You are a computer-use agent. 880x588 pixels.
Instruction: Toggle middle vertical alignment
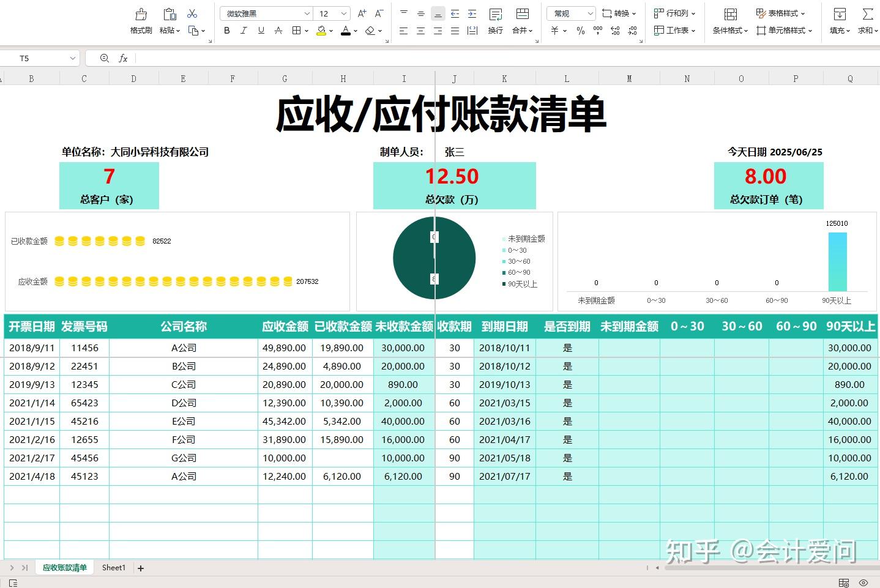(420, 13)
